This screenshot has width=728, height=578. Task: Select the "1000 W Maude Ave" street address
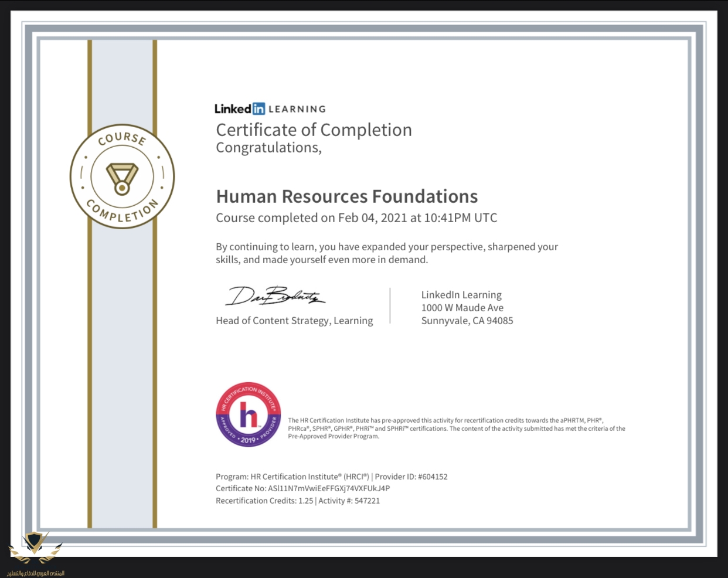point(462,308)
